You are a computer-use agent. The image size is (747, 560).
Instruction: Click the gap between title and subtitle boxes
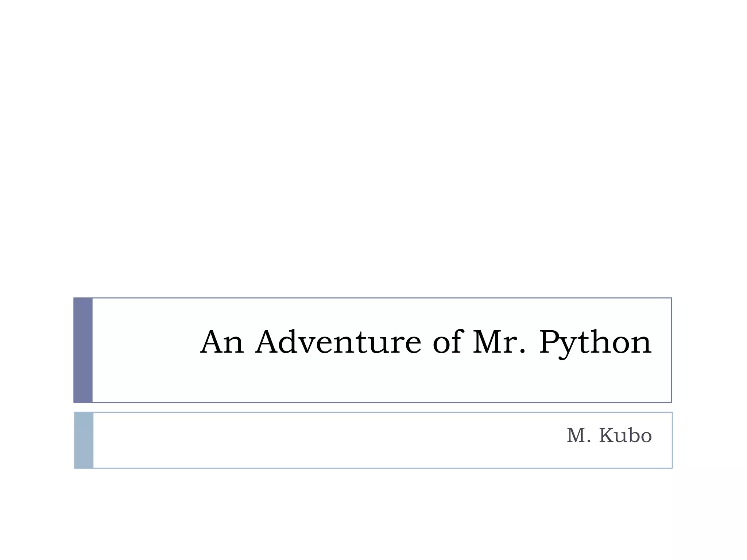373,407
